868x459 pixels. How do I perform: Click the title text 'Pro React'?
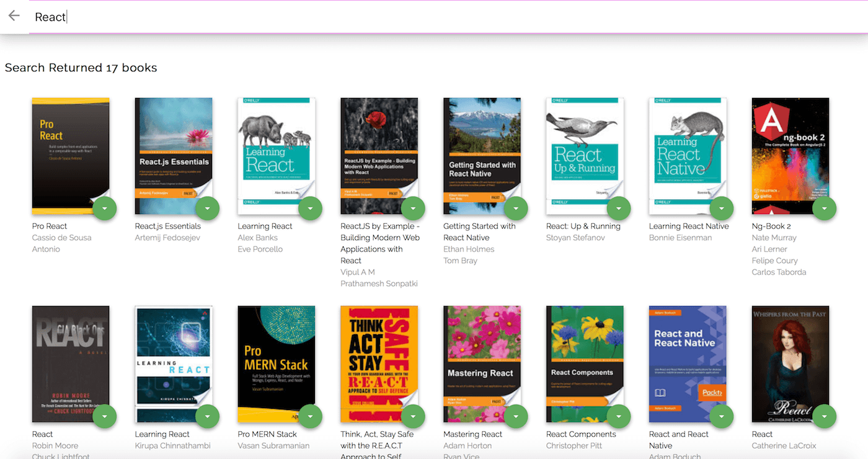tap(50, 226)
